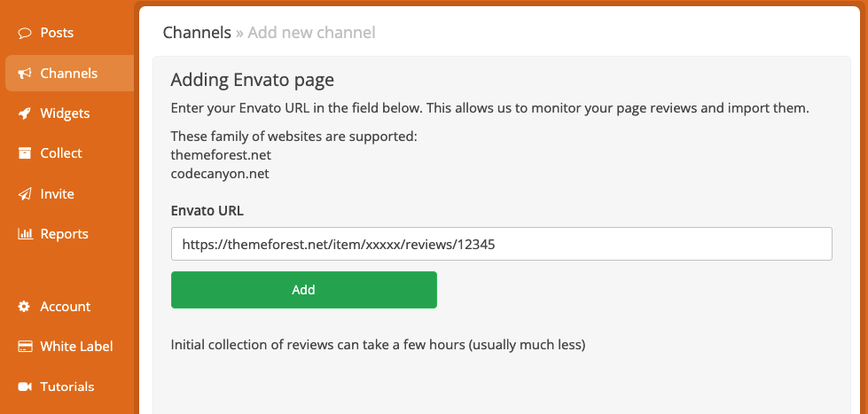Go to the Collect text label
868x414 pixels.
[x=61, y=153]
